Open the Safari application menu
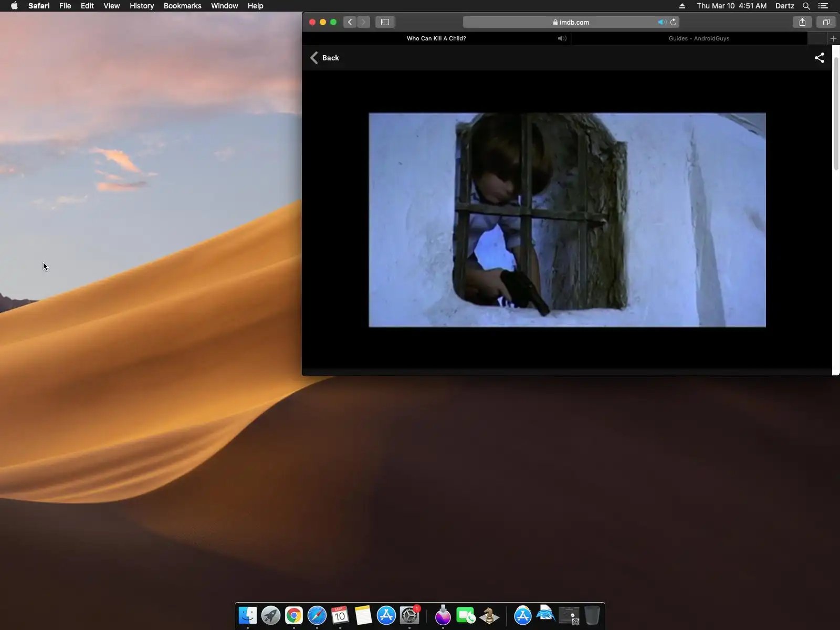The width and height of the screenshot is (840, 630). click(39, 6)
